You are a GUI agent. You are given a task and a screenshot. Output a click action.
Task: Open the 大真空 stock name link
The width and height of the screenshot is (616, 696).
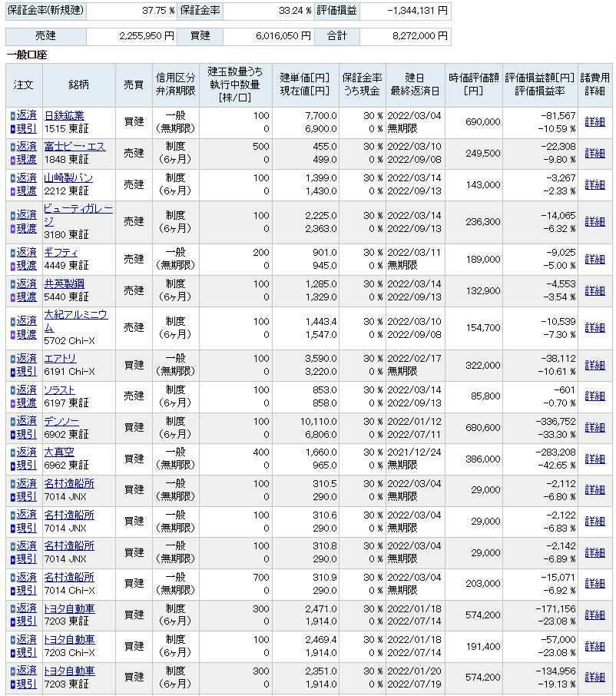[59, 452]
